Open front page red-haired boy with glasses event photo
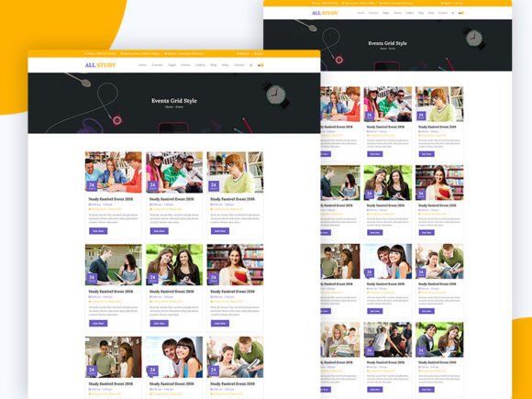This screenshot has height=399, width=532. [x=235, y=172]
